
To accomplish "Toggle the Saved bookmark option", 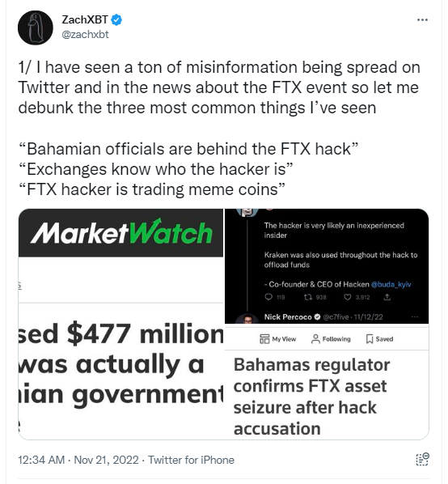I will (379, 339).
